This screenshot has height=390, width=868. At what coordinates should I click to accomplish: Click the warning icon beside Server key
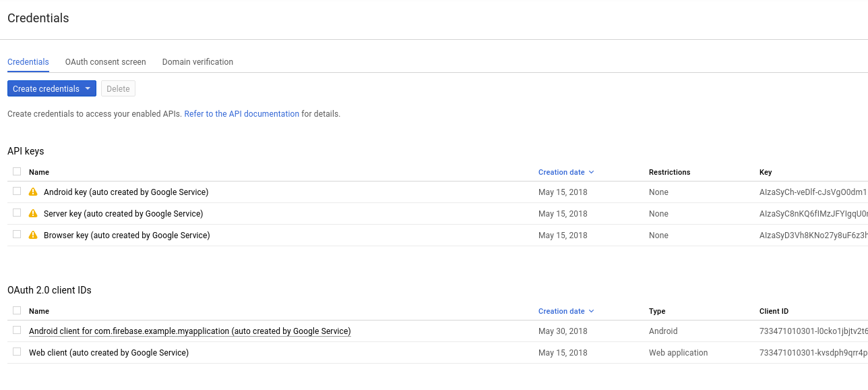tap(32, 213)
